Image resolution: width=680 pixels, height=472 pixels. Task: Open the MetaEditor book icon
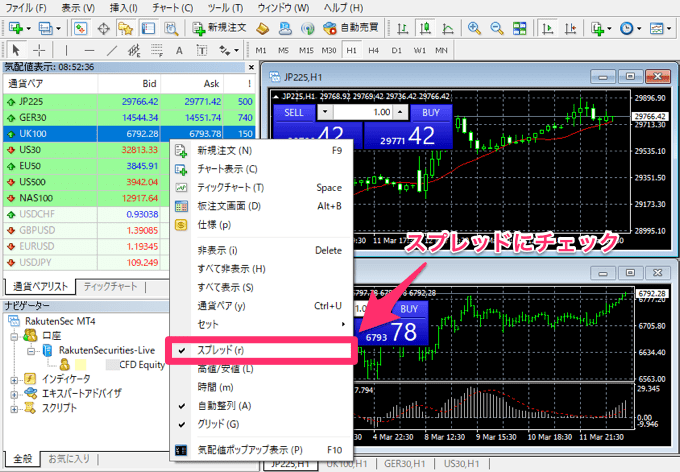tap(262, 29)
